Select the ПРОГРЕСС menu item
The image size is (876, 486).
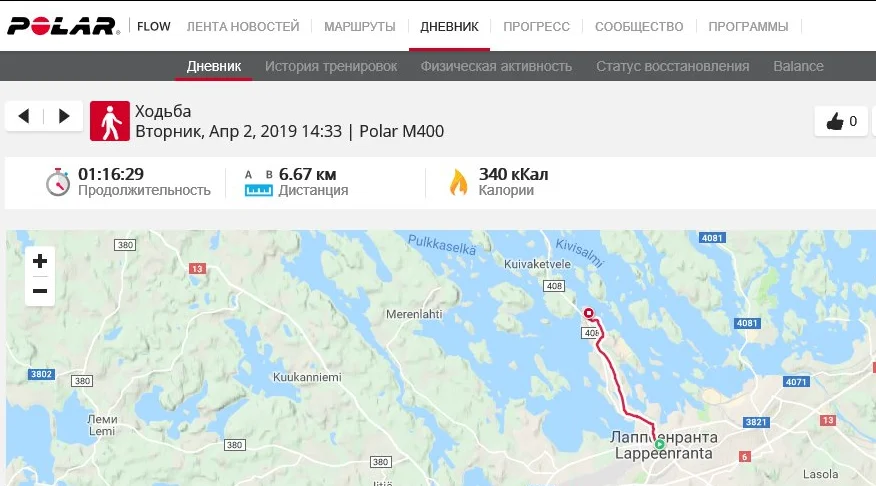point(536,26)
